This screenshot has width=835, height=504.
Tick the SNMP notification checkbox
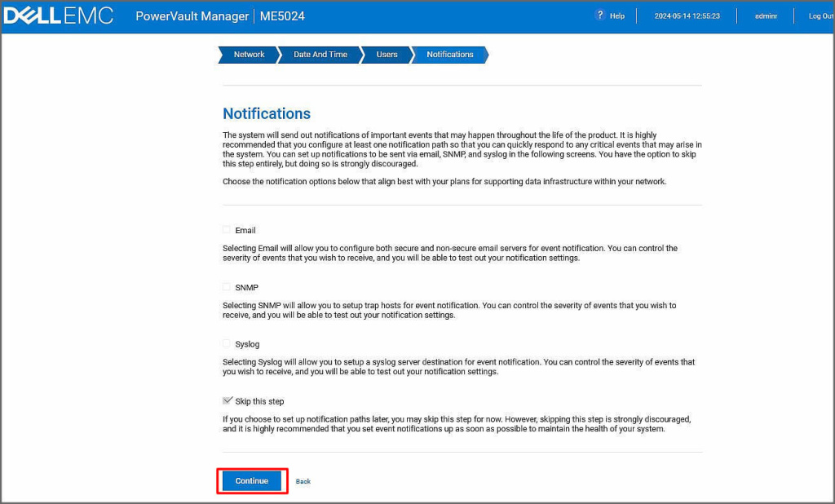point(228,287)
